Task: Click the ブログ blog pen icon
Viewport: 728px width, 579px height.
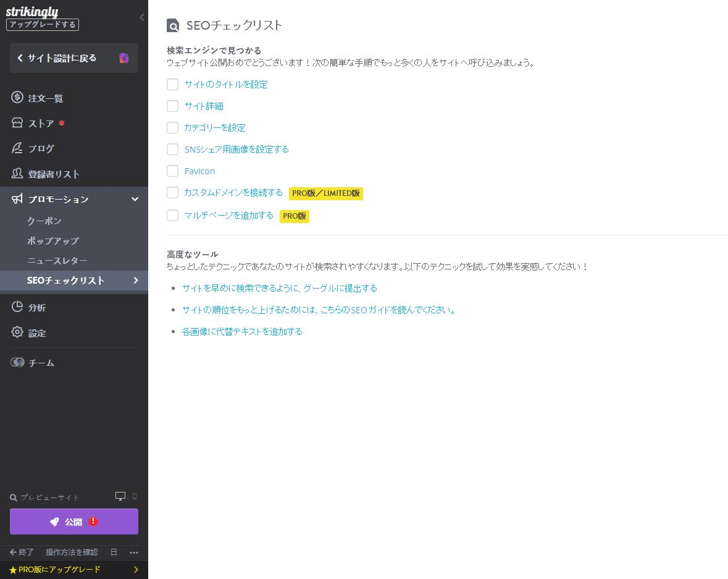Action: (16, 148)
